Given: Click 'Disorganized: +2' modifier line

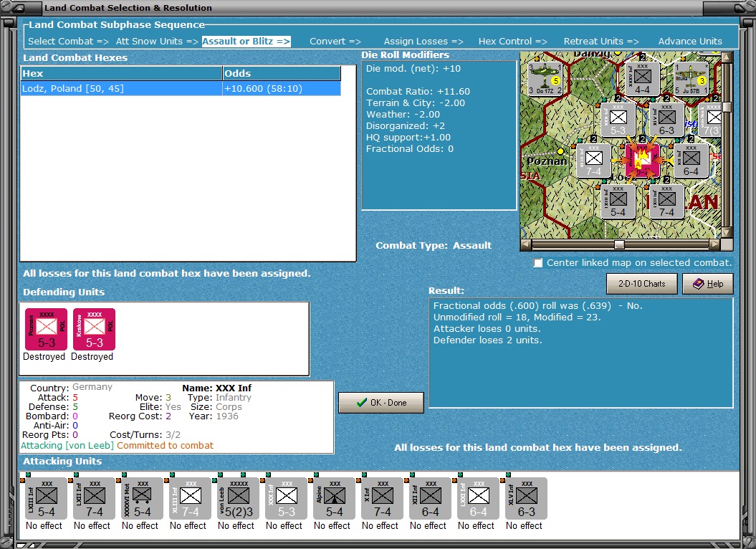Looking at the screenshot, I should click(405, 126).
